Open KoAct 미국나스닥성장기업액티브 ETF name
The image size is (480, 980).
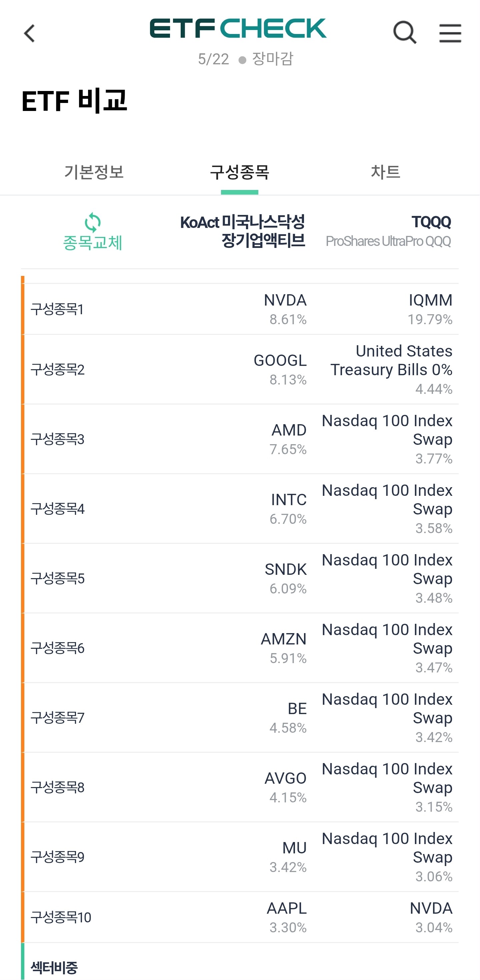pos(242,231)
